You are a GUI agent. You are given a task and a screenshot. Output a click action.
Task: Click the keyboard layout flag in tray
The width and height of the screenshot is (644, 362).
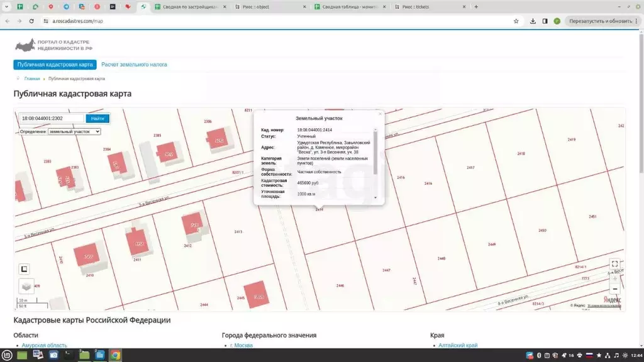coord(589,355)
